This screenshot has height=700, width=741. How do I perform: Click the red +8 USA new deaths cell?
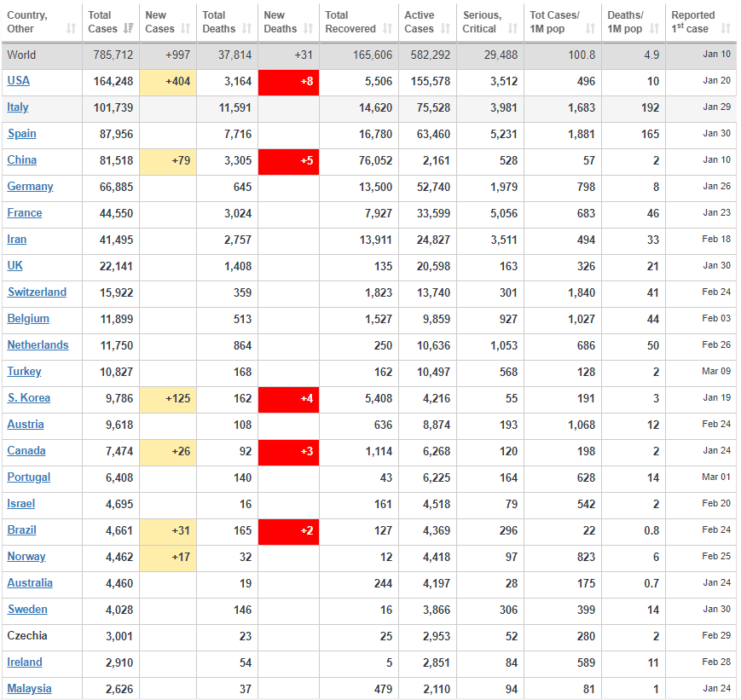pos(288,82)
